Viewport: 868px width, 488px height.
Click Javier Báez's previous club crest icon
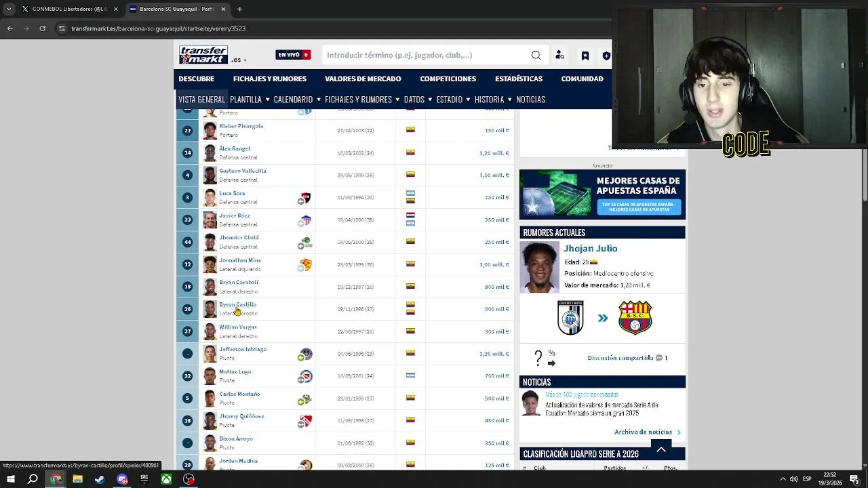[x=305, y=220]
